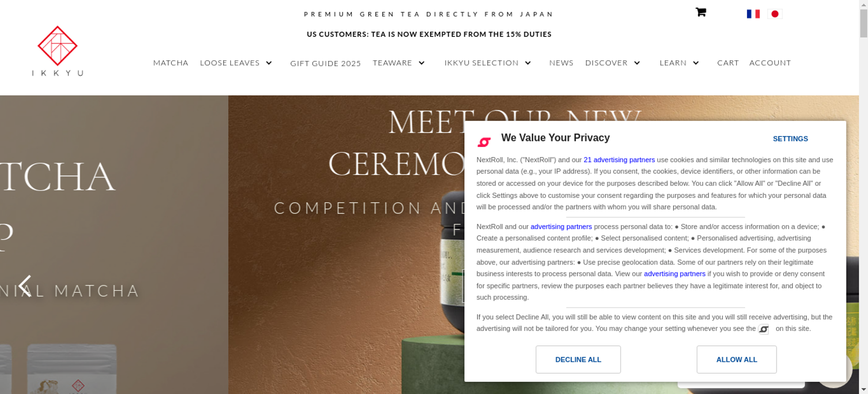The height and width of the screenshot is (394, 868).
Task: Go to the News page
Action: click(561, 63)
